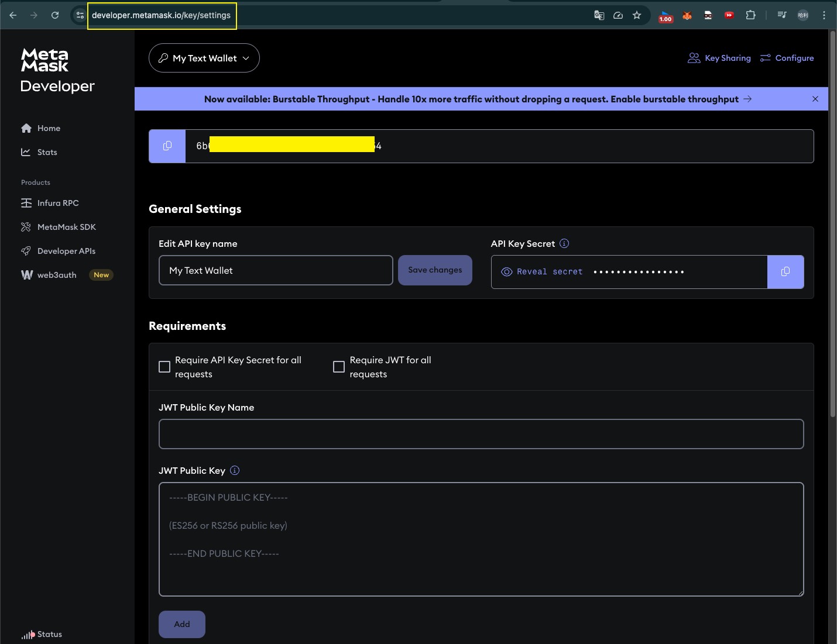Click the Add JWT key button
This screenshot has height=644, width=837.
click(182, 624)
